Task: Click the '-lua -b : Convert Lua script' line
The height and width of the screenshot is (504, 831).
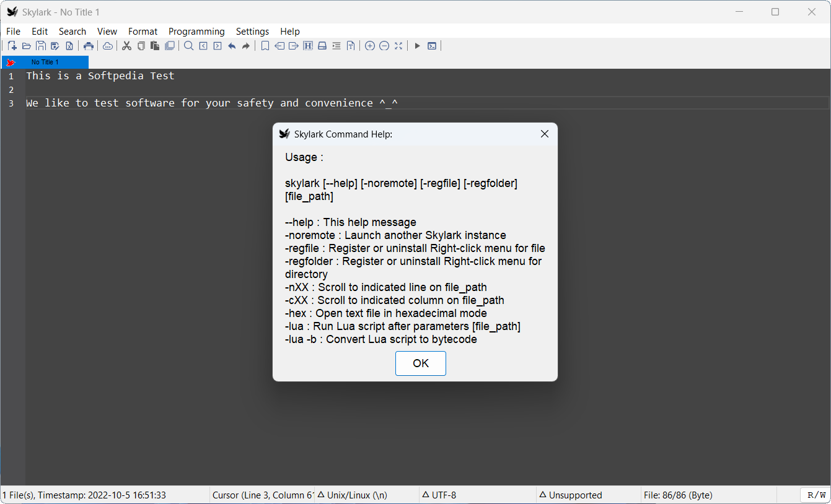Action: [381, 339]
